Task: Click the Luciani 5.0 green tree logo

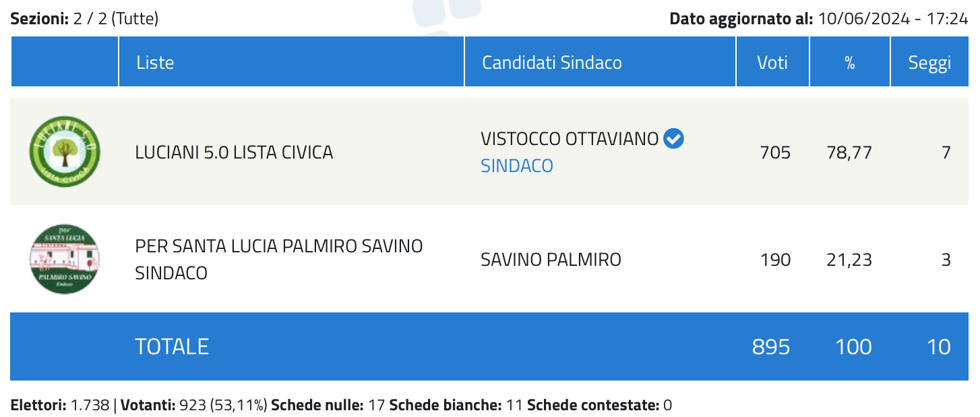Action: pos(64,152)
